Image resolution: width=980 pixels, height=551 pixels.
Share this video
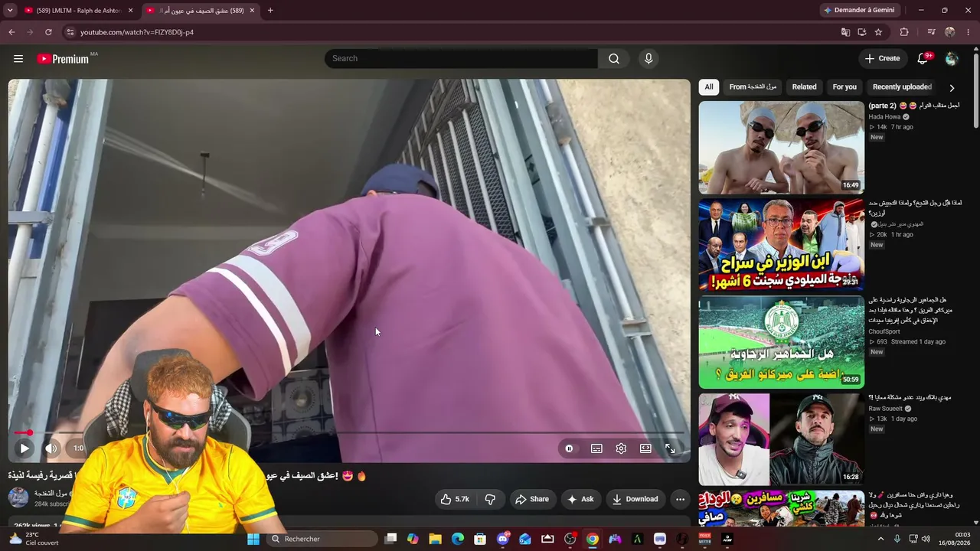[x=532, y=499]
